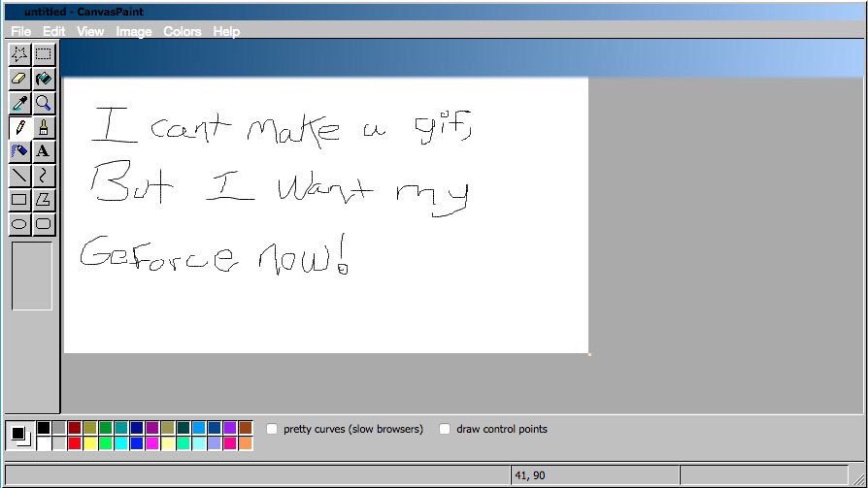Select the pale yellow swatch
Screen dimensions: 868x488
point(168,443)
